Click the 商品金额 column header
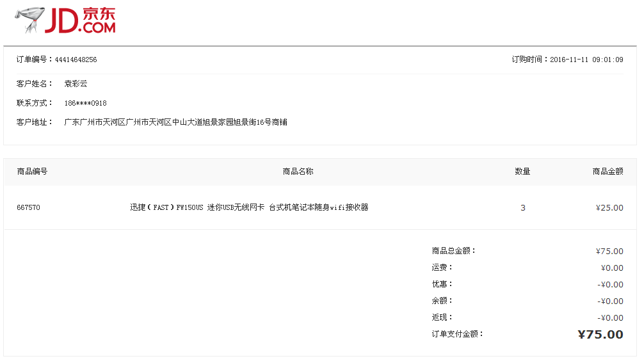This screenshot has height=361, width=644. click(x=608, y=172)
